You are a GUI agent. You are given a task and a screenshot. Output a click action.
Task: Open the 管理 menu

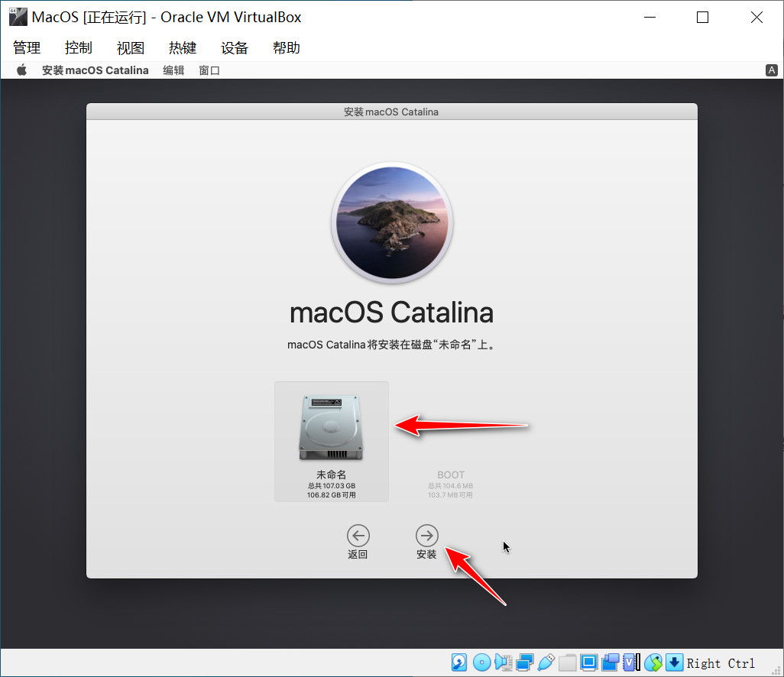pyautogui.click(x=27, y=48)
